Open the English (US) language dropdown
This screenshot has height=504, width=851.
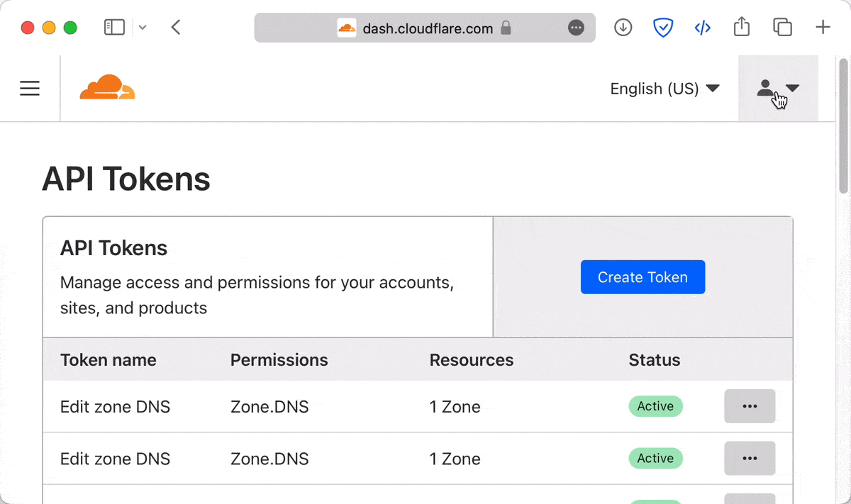click(664, 89)
